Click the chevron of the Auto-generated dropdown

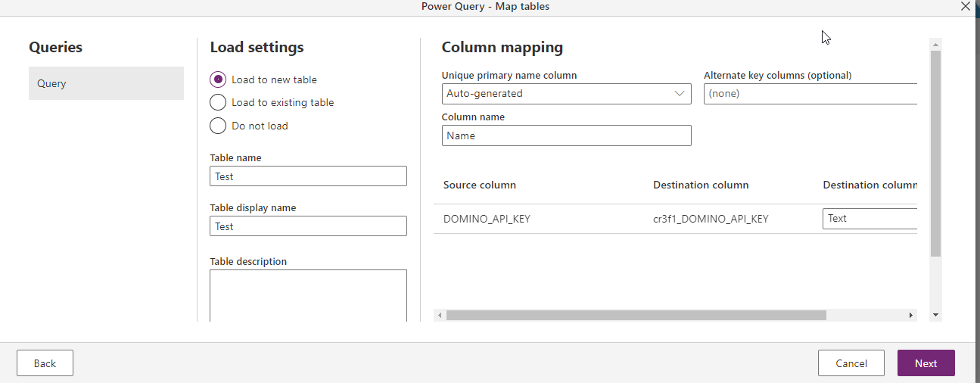(679, 94)
